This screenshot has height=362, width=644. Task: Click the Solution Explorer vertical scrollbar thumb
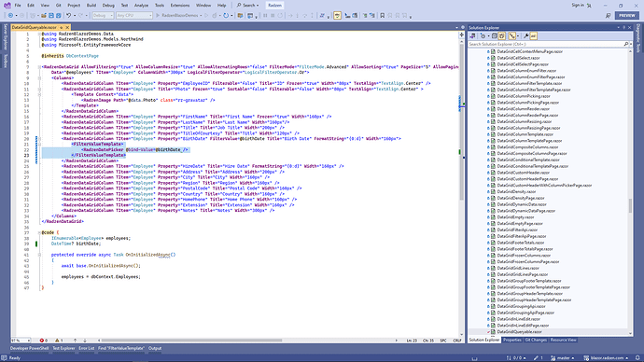pyautogui.click(x=630, y=205)
